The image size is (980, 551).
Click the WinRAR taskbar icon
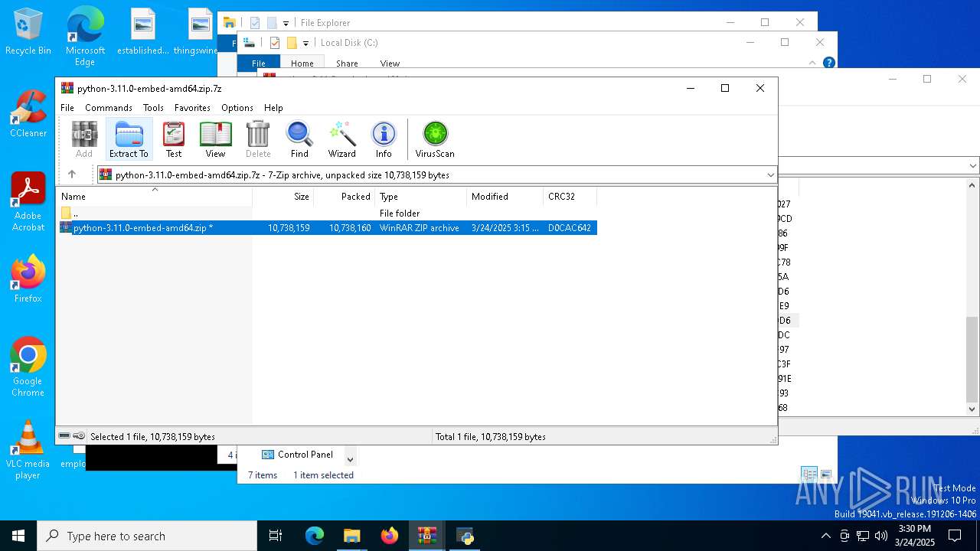click(426, 536)
